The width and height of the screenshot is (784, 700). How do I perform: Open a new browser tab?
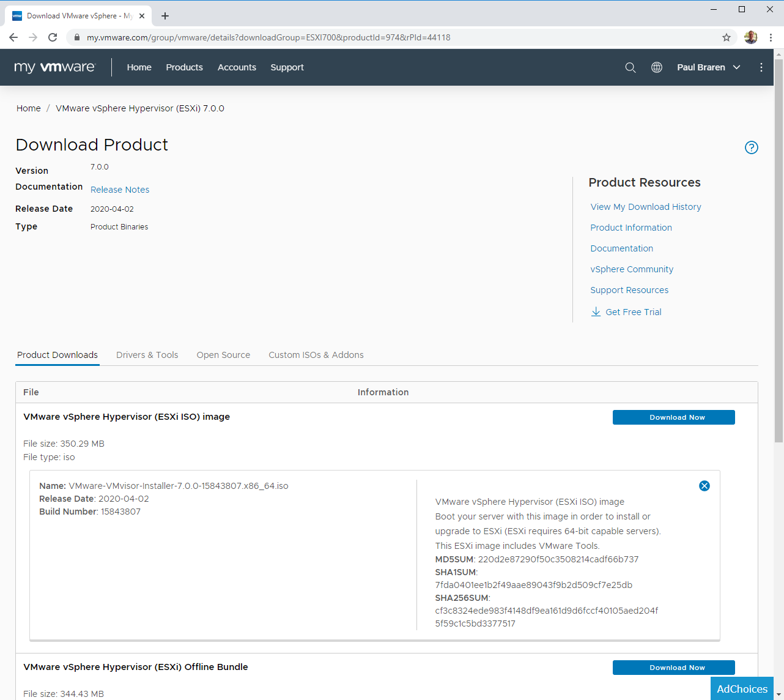pyautogui.click(x=165, y=16)
